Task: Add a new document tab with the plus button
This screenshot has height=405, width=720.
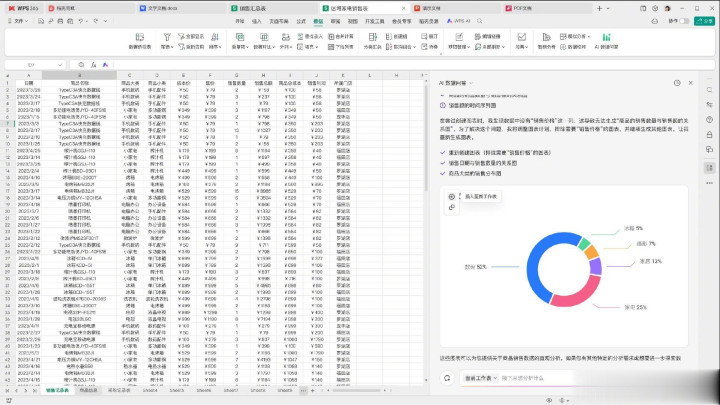Action: [x=599, y=8]
